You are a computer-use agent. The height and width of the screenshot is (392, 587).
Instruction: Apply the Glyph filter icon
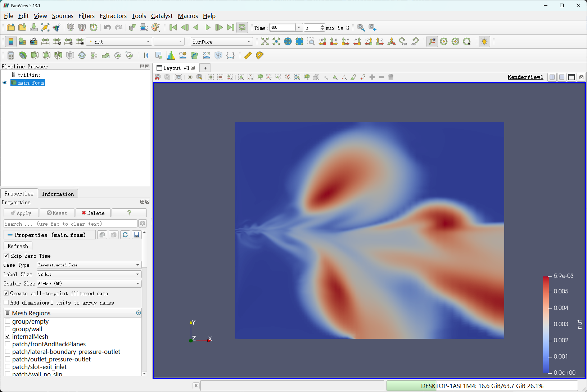point(82,55)
